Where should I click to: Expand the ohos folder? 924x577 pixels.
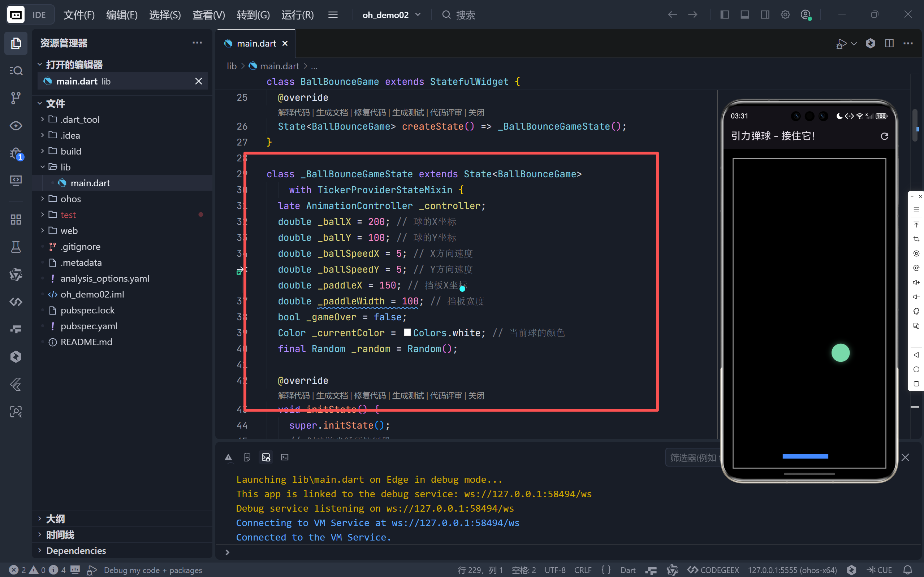tap(70, 199)
